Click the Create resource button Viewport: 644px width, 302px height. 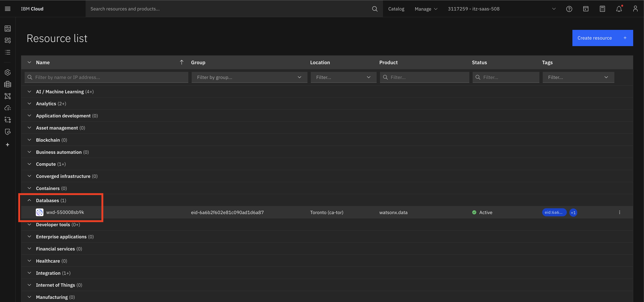tap(602, 38)
